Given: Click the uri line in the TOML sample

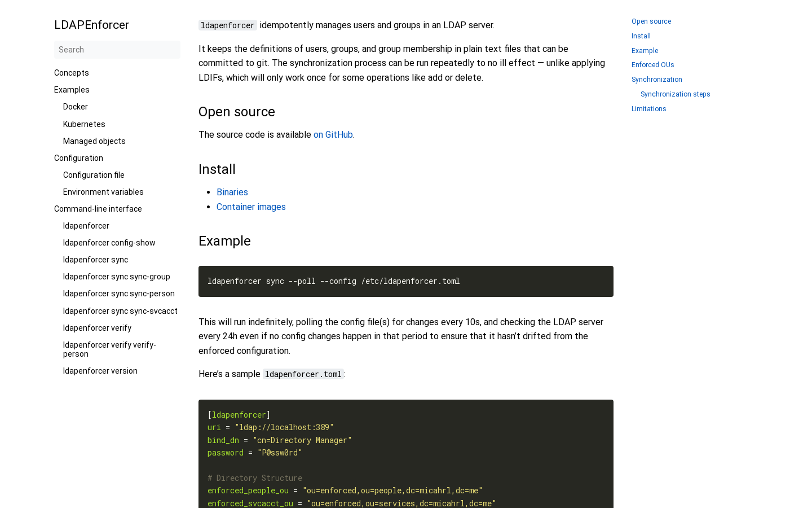Looking at the screenshot, I should 271,427.
